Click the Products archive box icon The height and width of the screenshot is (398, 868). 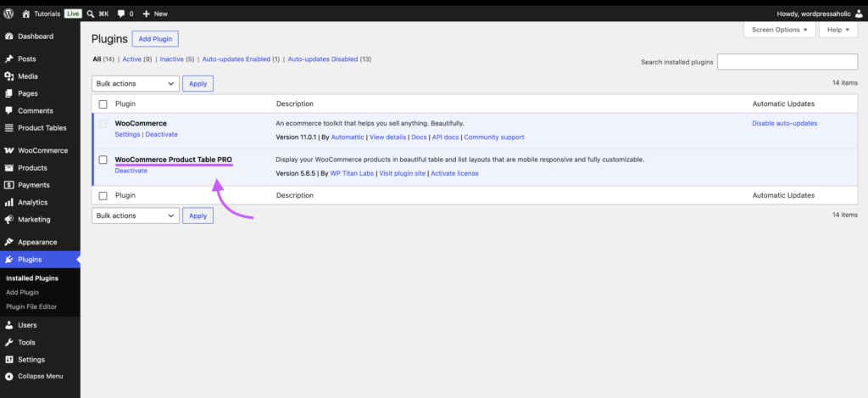click(x=8, y=167)
